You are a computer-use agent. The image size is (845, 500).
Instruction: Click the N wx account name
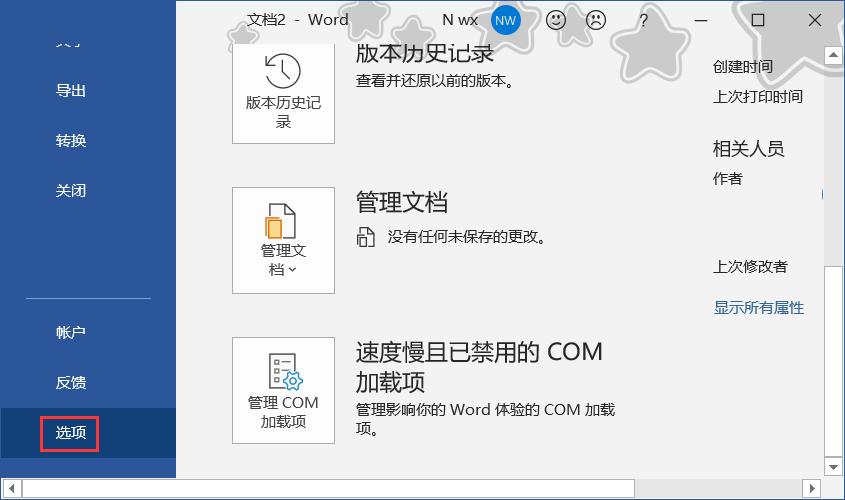click(x=460, y=20)
